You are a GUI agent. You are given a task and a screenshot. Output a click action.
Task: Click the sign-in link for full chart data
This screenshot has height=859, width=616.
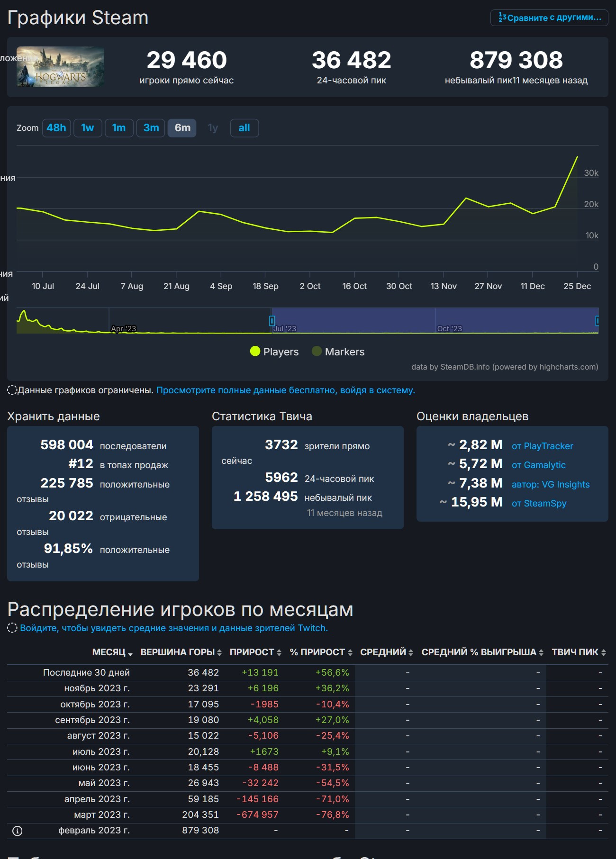(285, 390)
